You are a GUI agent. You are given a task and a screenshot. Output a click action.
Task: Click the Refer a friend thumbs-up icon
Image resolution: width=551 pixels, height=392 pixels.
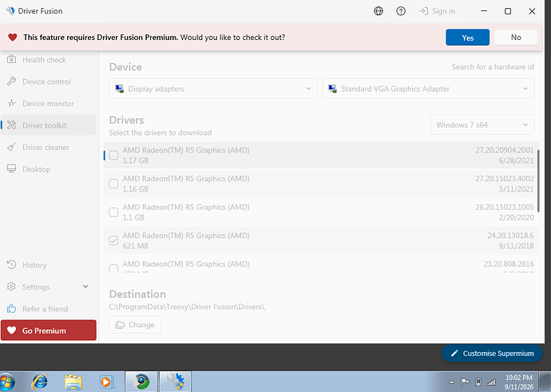click(x=12, y=308)
